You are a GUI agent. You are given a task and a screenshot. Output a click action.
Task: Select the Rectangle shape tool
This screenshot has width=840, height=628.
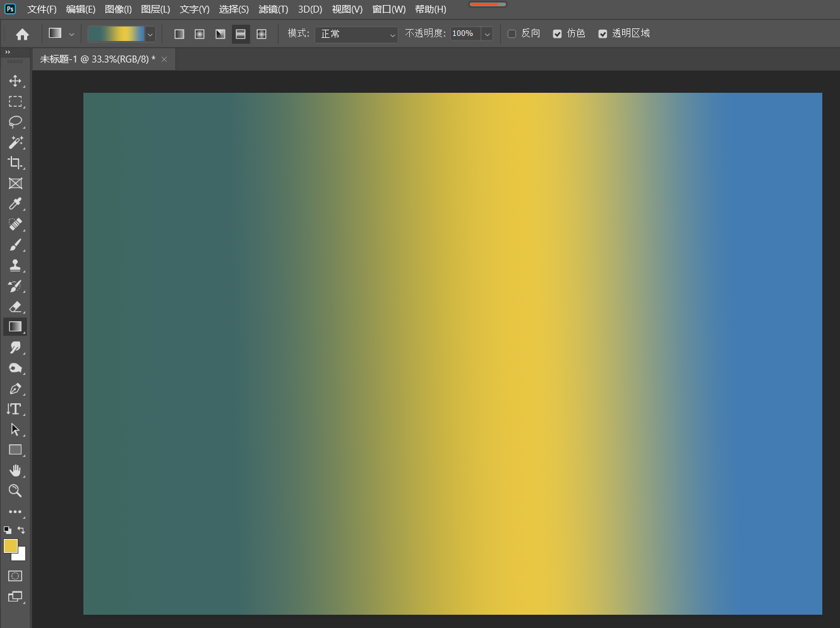tap(15, 450)
